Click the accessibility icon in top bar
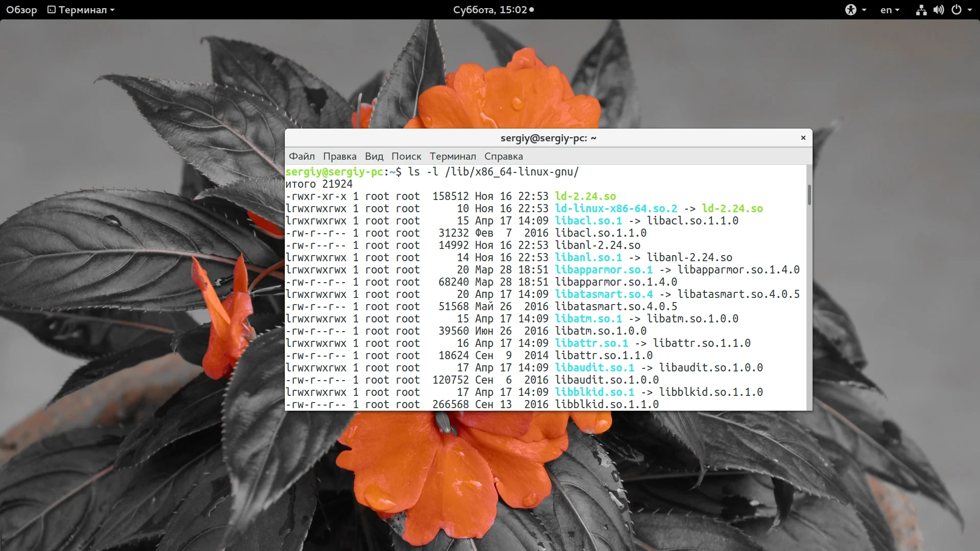This screenshot has height=551, width=980. click(850, 10)
